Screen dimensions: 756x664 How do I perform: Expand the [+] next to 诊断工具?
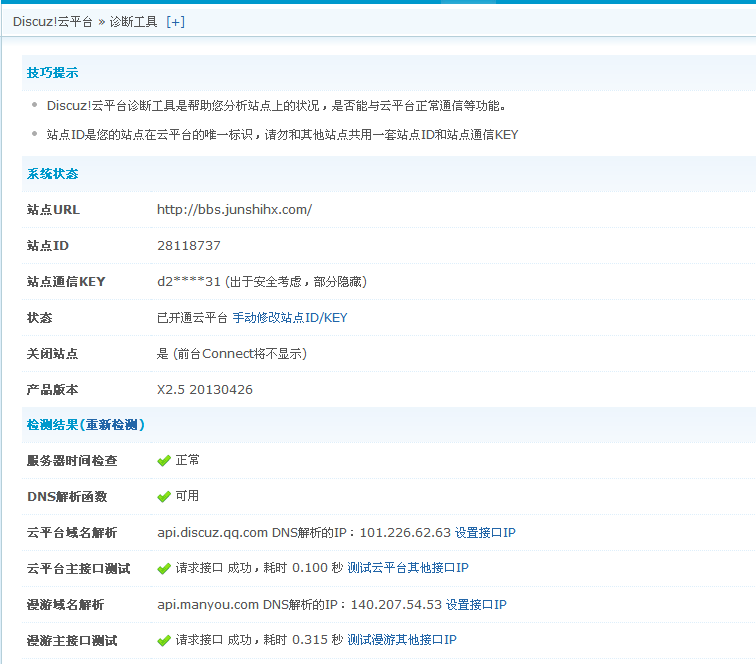point(175,22)
